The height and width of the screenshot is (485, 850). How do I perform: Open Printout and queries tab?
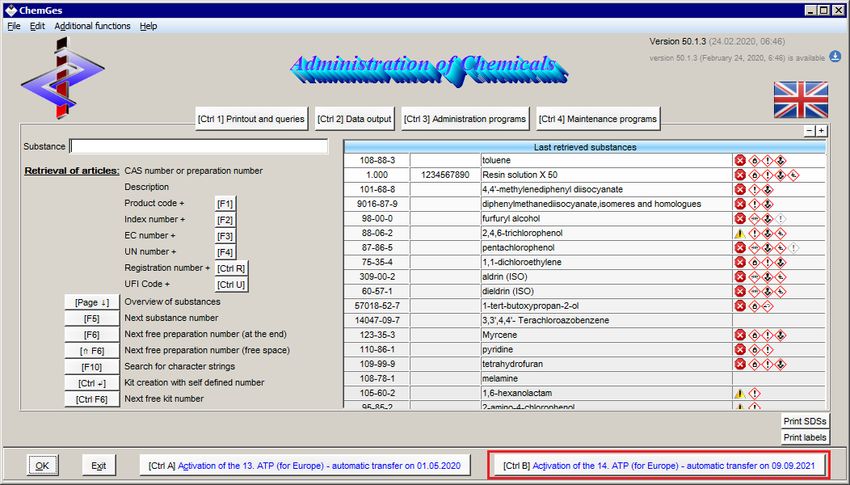(252, 119)
